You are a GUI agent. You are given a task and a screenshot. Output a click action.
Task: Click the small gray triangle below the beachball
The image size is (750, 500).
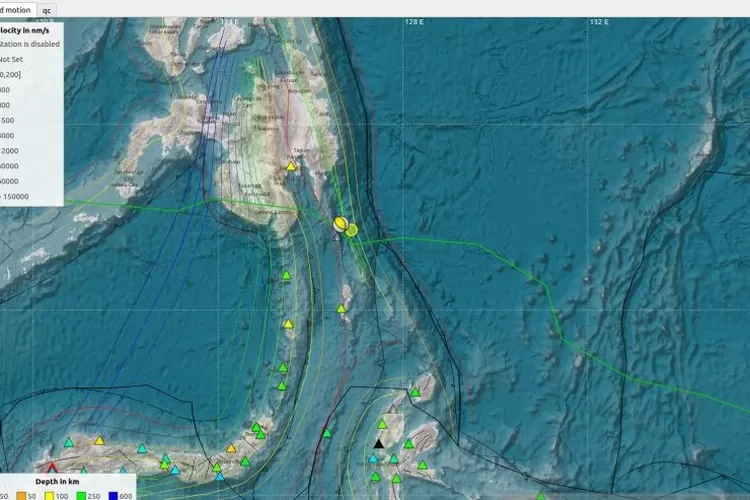(x=336, y=236)
